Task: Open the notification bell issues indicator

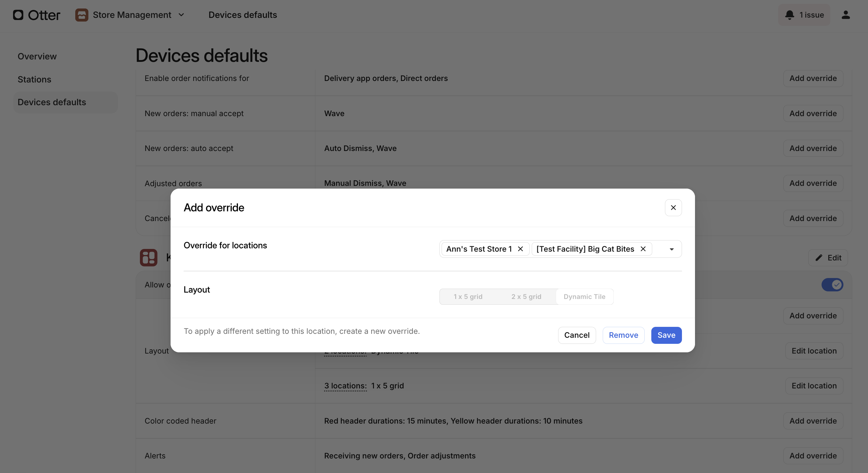Action: tap(804, 15)
